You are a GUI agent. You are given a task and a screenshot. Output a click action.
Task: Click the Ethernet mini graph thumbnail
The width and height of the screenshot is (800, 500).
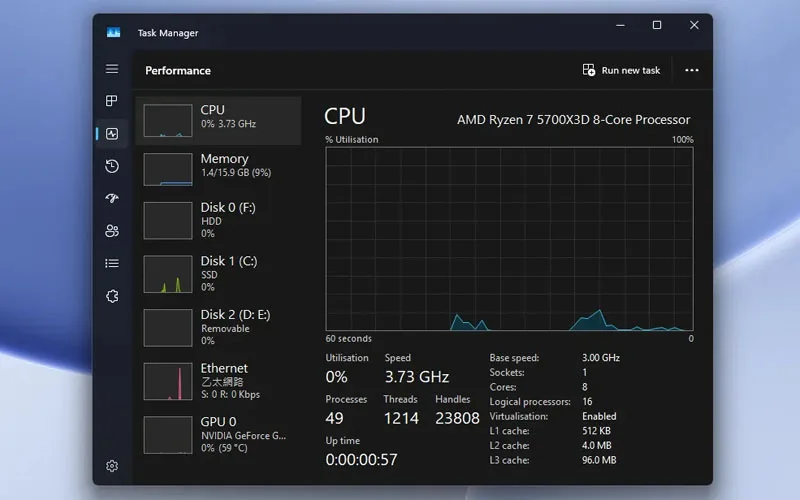pyautogui.click(x=168, y=381)
